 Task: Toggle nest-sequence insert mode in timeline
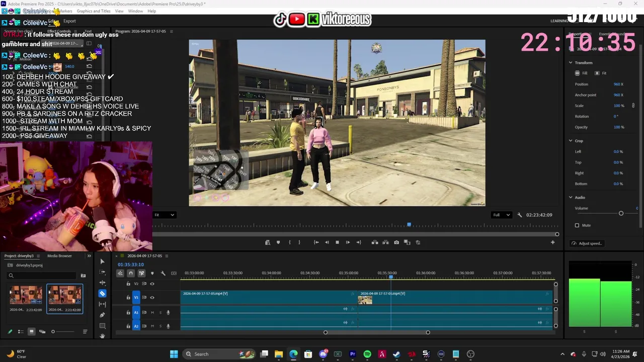pos(120,273)
